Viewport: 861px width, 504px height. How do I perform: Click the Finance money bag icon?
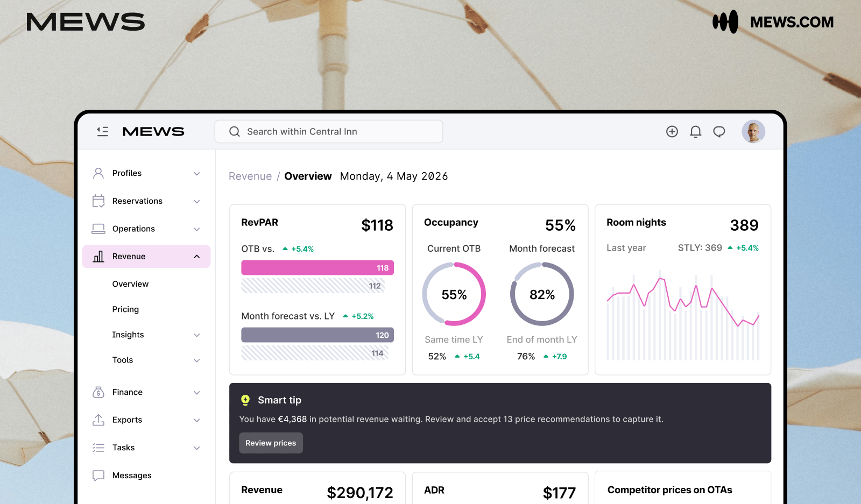pyautogui.click(x=98, y=392)
